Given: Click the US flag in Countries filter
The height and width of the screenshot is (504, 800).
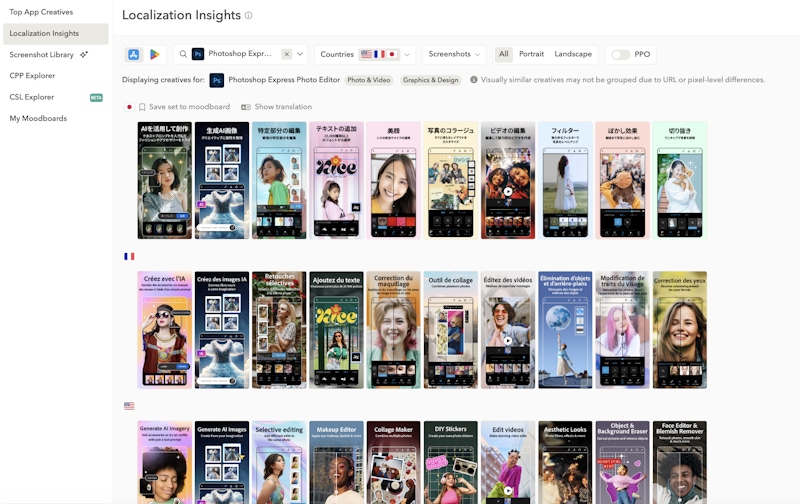Looking at the screenshot, I should 366,54.
